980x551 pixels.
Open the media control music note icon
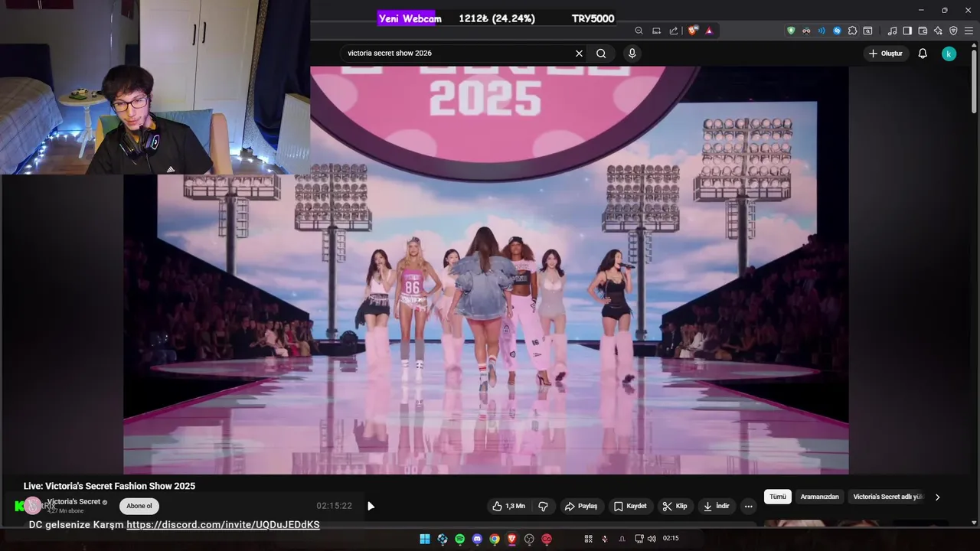892,31
